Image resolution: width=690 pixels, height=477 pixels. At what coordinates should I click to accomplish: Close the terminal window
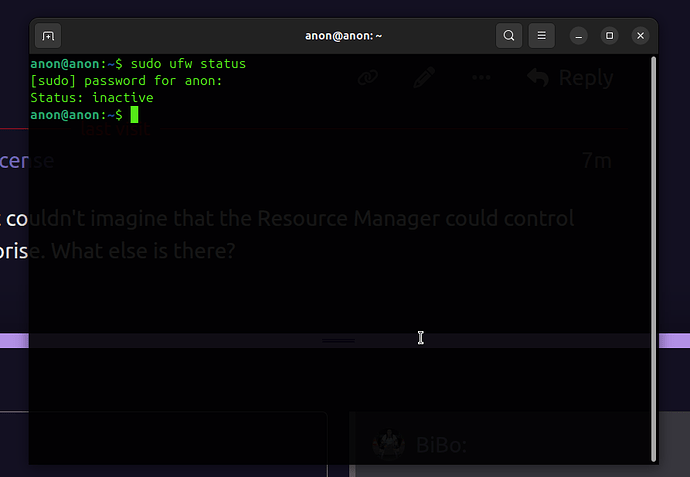[639, 36]
